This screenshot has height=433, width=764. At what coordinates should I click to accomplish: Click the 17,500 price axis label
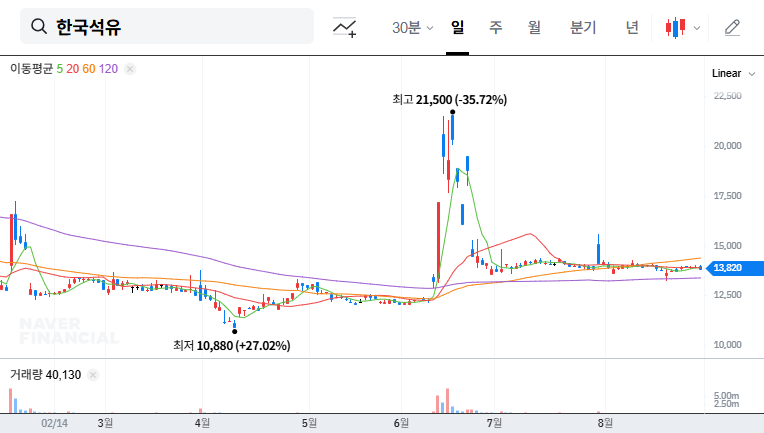point(727,196)
